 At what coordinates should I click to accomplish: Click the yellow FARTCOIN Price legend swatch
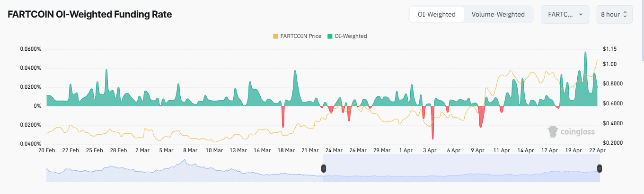pos(276,36)
